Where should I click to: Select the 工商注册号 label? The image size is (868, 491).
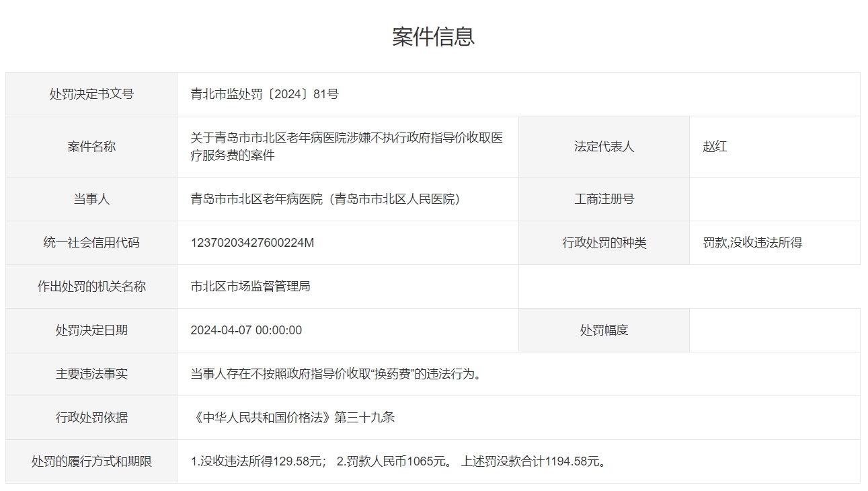[604, 199]
